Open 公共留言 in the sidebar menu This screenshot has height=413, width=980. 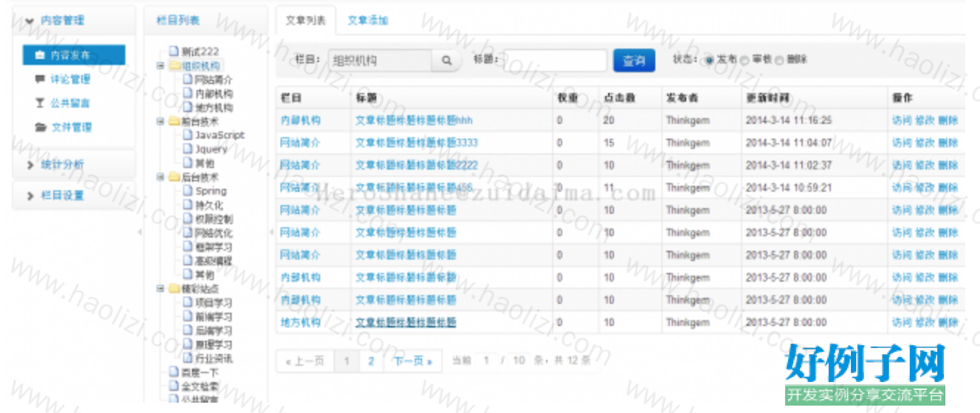70,103
